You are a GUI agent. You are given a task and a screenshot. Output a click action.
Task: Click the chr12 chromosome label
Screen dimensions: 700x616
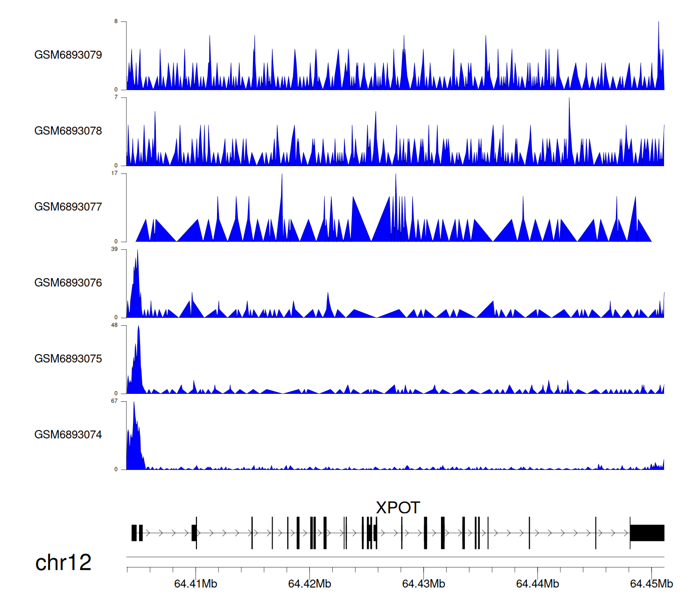[x=63, y=563]
